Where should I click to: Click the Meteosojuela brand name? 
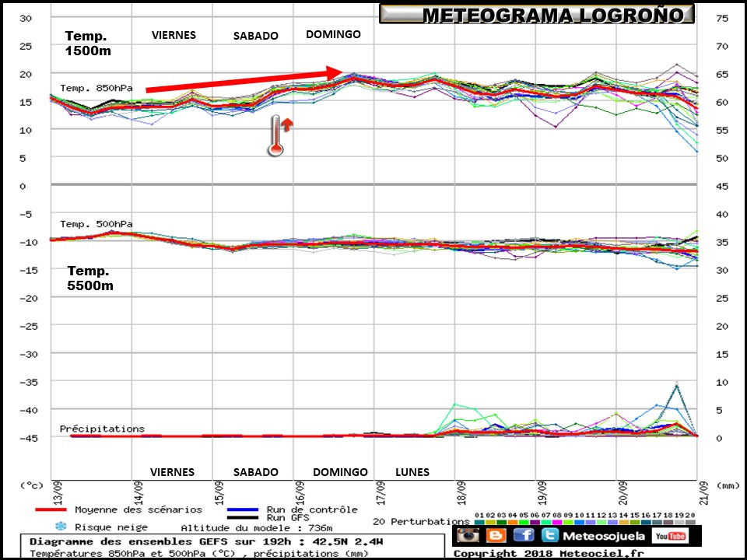pyautogui.click(x=604, y=536)
